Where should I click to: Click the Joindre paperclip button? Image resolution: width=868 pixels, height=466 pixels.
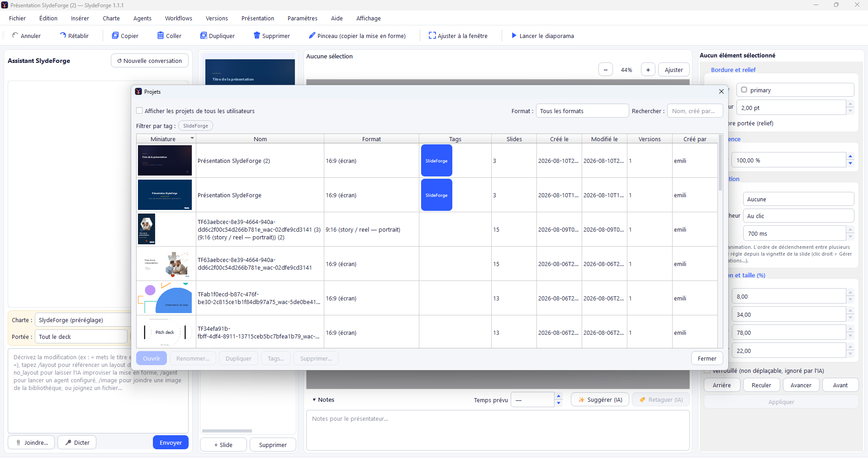coord(31,442)
